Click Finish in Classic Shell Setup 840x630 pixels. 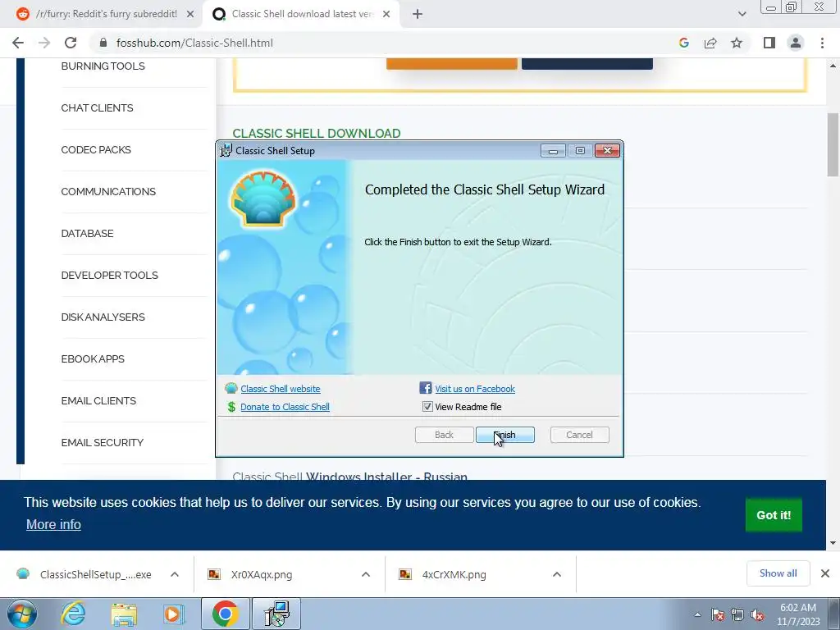click(504, 435)
